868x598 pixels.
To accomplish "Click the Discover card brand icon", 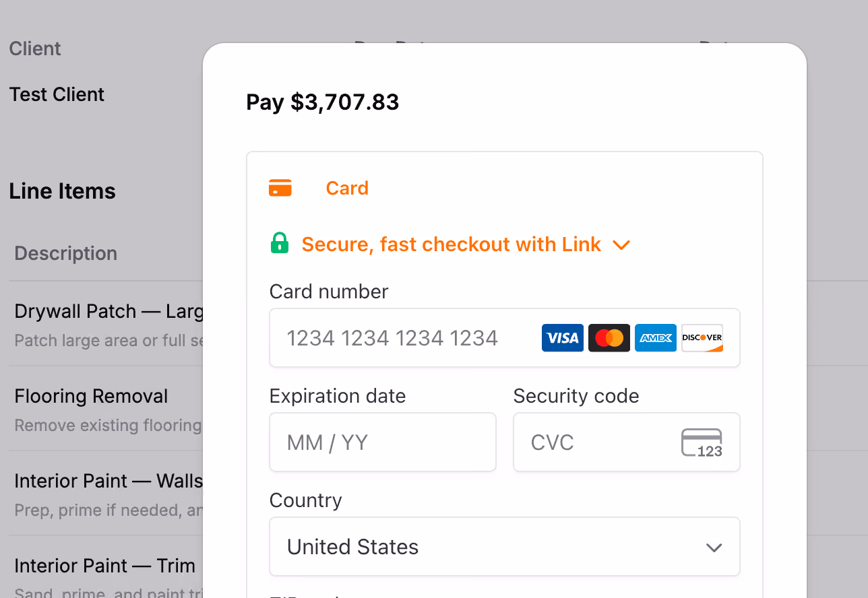I will pos(702,337).
